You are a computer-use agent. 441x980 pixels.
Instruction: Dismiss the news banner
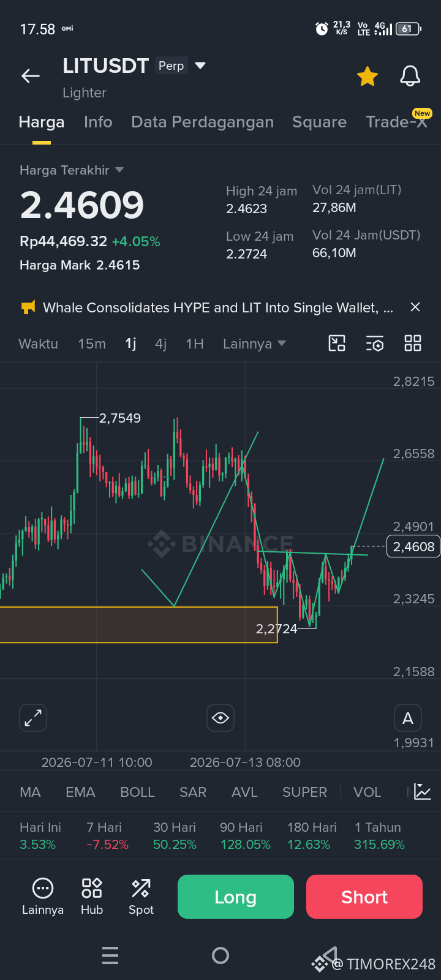[415, 307]
